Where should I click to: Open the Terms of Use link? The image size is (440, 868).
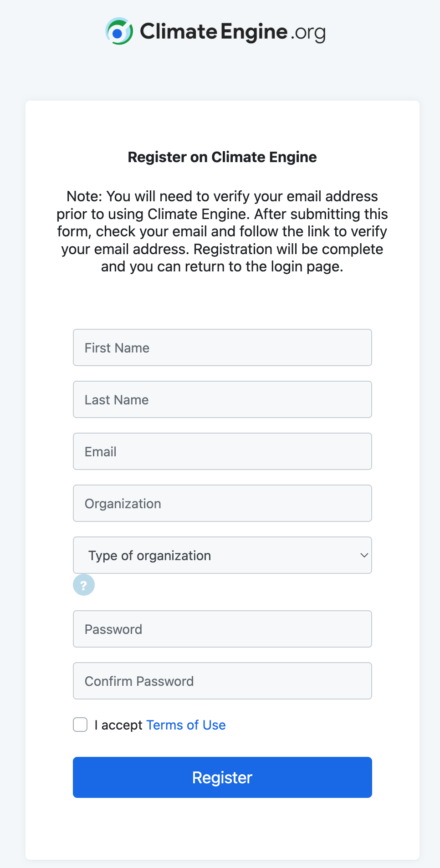pyautogui.click(x=186, y=725)
